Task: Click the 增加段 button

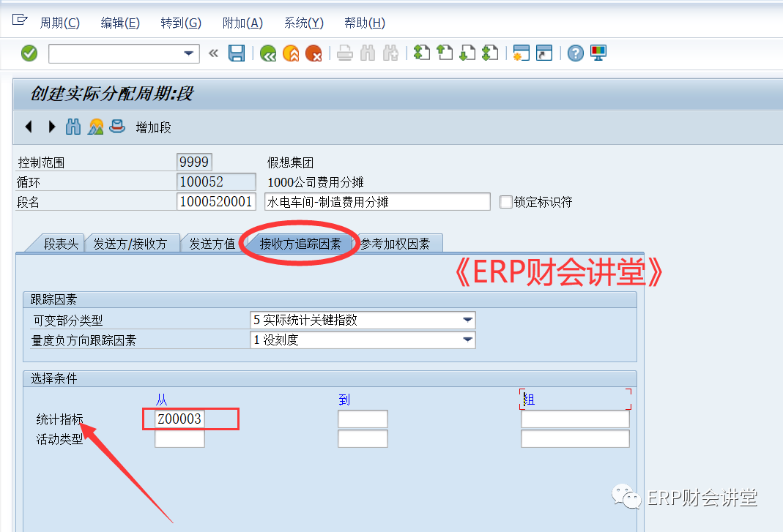Action: 153,128
